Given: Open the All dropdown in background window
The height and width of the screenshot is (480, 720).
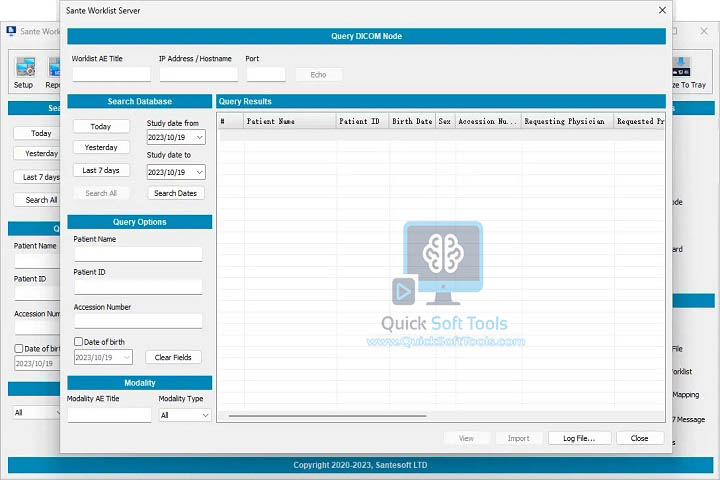Looking at the screenshot, I should 37,412.
